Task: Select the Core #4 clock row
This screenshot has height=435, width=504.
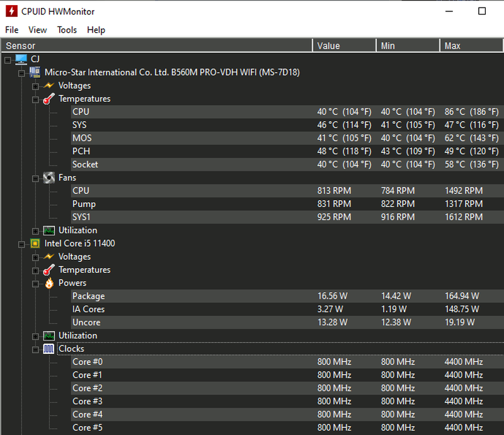Action: point(287,415)
